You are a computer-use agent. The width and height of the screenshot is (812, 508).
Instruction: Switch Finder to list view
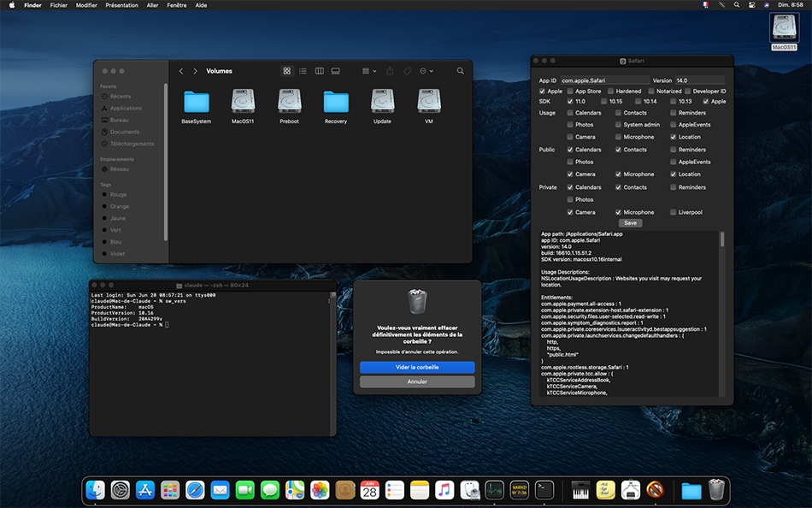(x=303, y=71)
